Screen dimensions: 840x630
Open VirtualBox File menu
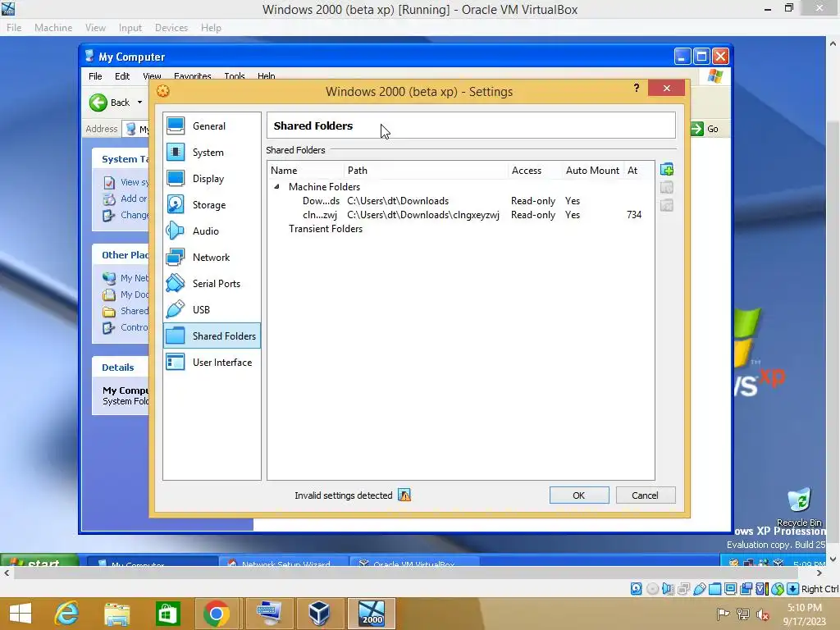pos(14,28)
